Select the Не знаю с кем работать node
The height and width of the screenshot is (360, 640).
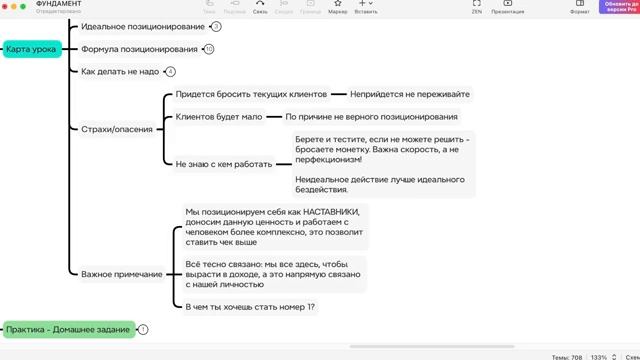pos(224,164)
